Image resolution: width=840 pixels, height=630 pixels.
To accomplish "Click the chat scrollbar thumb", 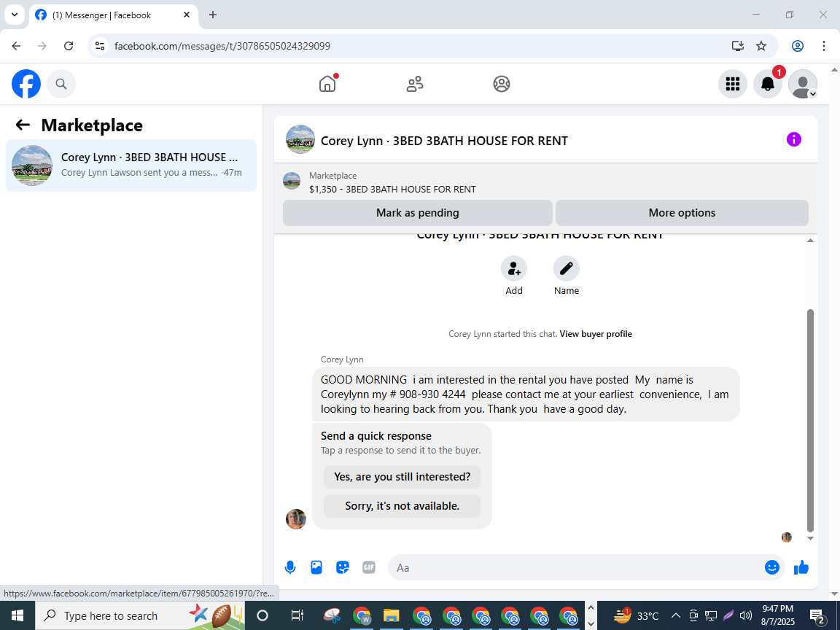I will click(x=810, y=421).
